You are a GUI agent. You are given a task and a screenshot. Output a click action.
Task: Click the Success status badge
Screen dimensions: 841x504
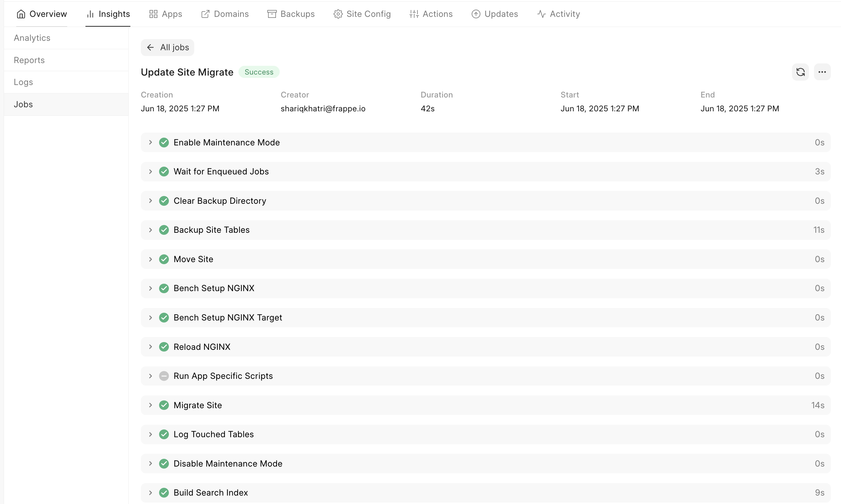pos(259,72)
